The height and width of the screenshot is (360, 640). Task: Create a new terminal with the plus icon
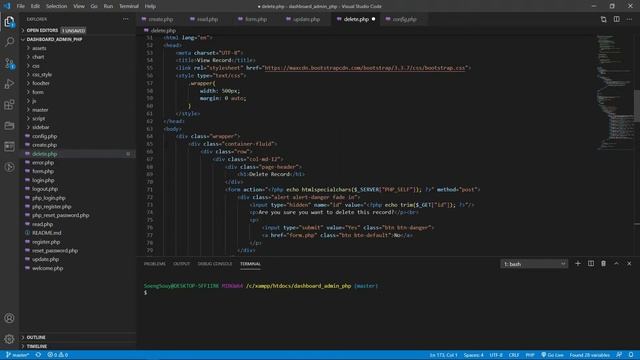578,264
